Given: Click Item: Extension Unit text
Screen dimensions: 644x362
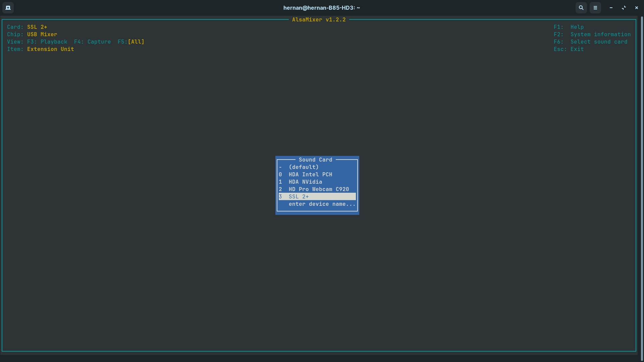Looking at the screenshot, I should tap(41, 49).
